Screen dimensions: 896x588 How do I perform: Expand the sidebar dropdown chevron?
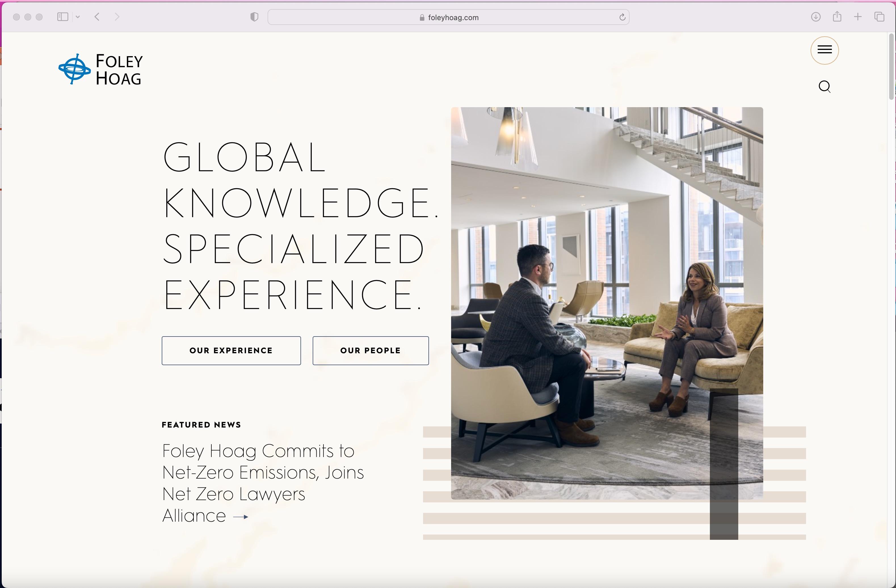78,17
